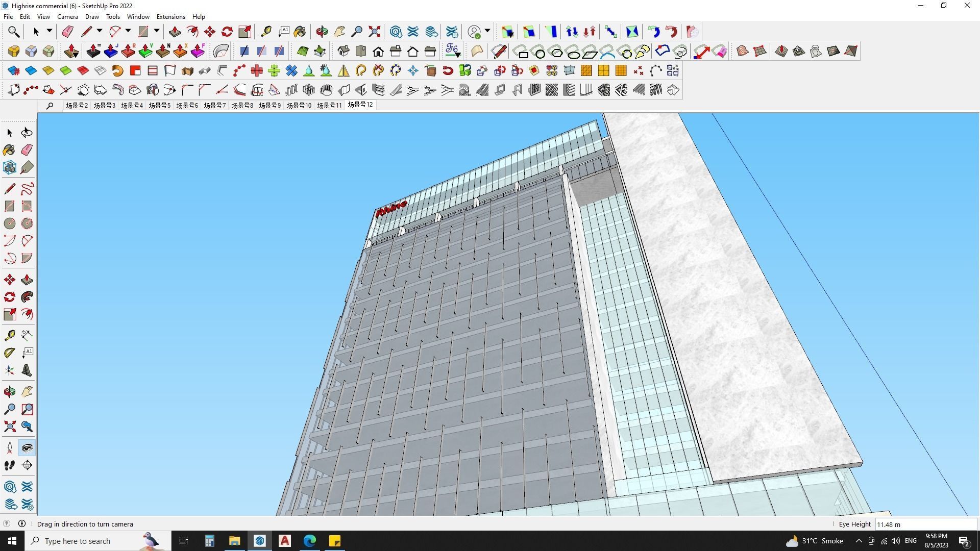
Task: Select Walk footprints tool in left toolbar
Action: coord(10,465)
